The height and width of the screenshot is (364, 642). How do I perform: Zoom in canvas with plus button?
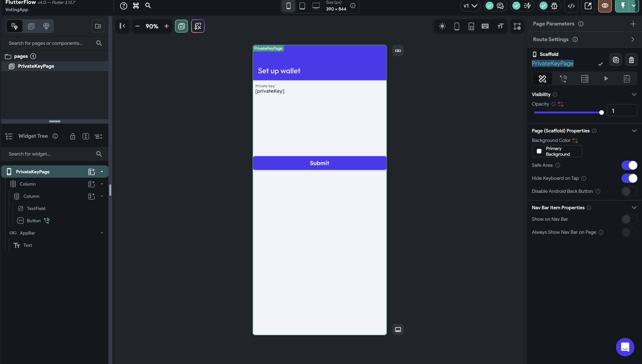(167, 26)
